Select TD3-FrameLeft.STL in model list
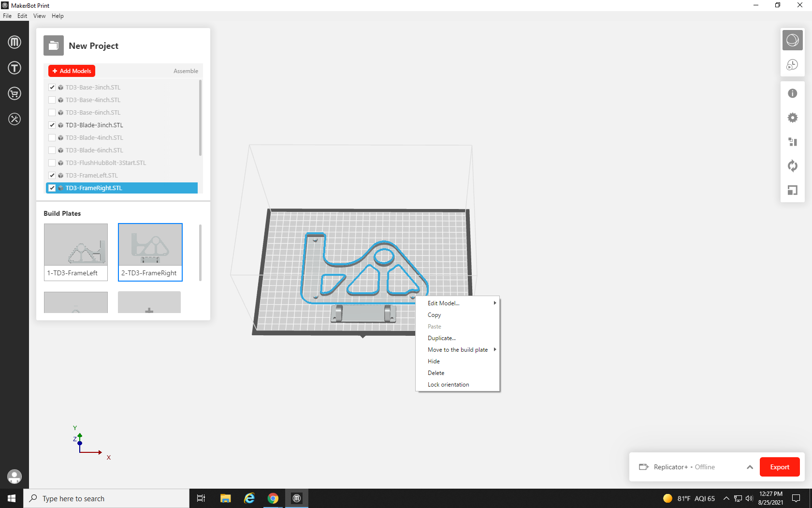Screen dimensions: 812x508 tap(122, 176)
